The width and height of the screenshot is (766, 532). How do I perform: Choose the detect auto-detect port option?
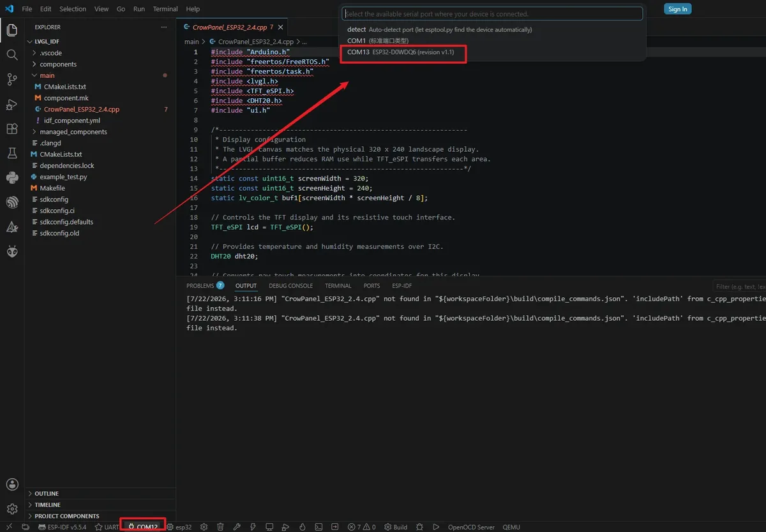pyautogui.click(x=492, y=29)
